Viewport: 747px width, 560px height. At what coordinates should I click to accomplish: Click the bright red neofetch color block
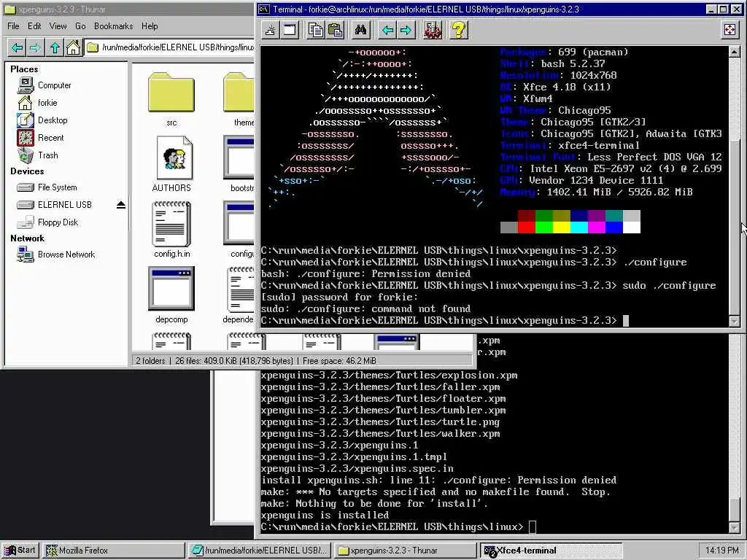tap(527, 227)
